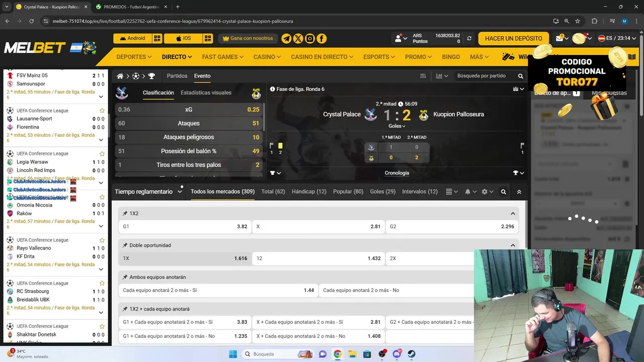Image resolution: width=644 pixels, height=362 pixels.
Task: Open the Telegram social icon
Action: click(x=286, y=39)
